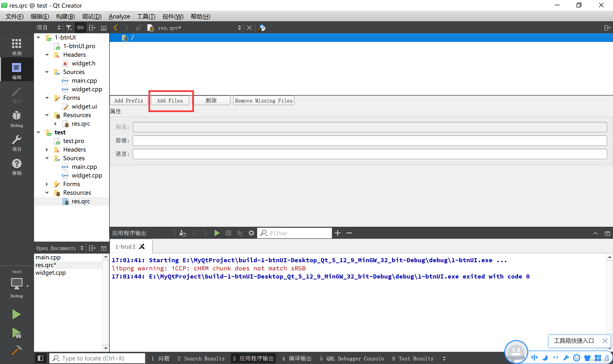
Task: Expand res.qrc under 1-btnUI Resources
Action: 55,124
